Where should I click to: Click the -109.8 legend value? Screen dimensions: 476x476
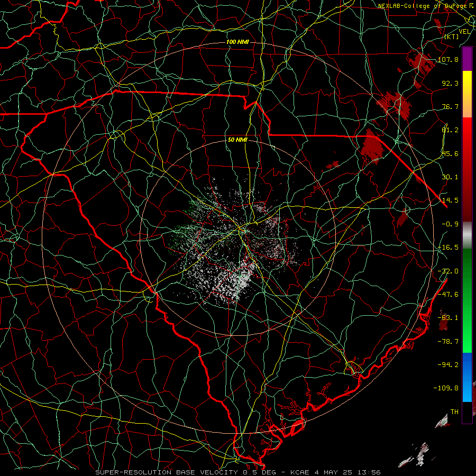[x=446, y=388]
